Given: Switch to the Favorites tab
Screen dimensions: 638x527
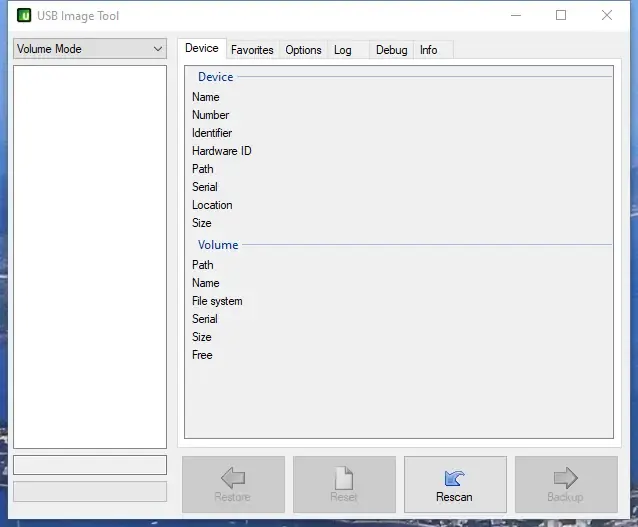Looking at the screenshot, I should (252, 50).
